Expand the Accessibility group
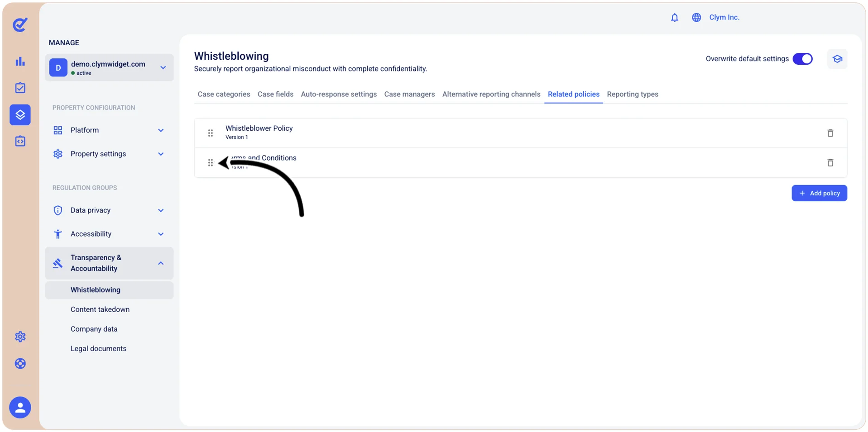The image size is (868, 432). pos(109,234)
